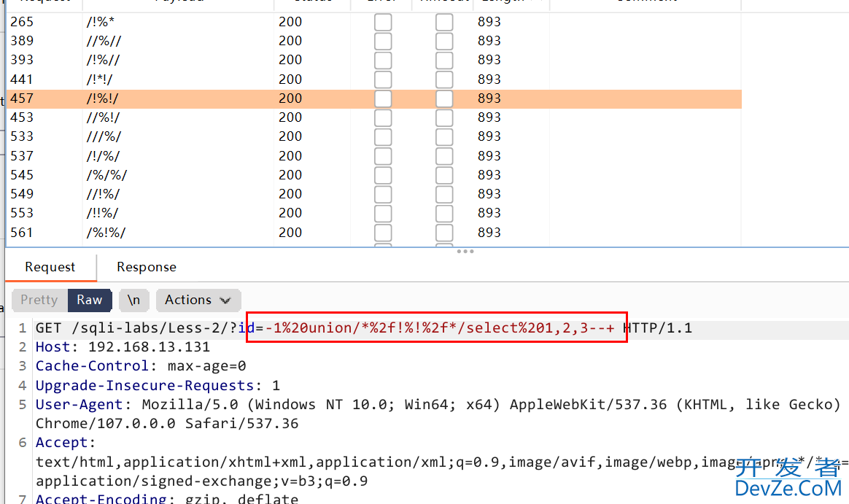Toggle the second checkbox in row 561

coord(444,233)
